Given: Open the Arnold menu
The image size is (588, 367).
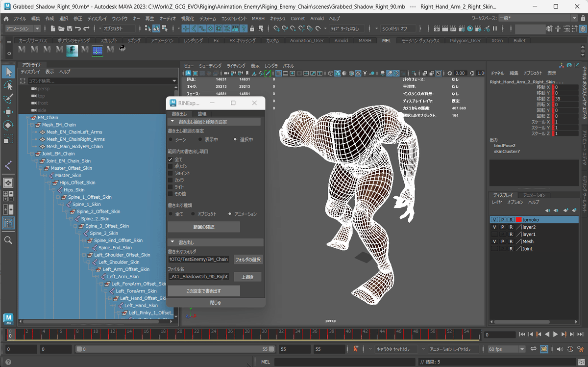Looking at the screenshot, I should 317,19.
